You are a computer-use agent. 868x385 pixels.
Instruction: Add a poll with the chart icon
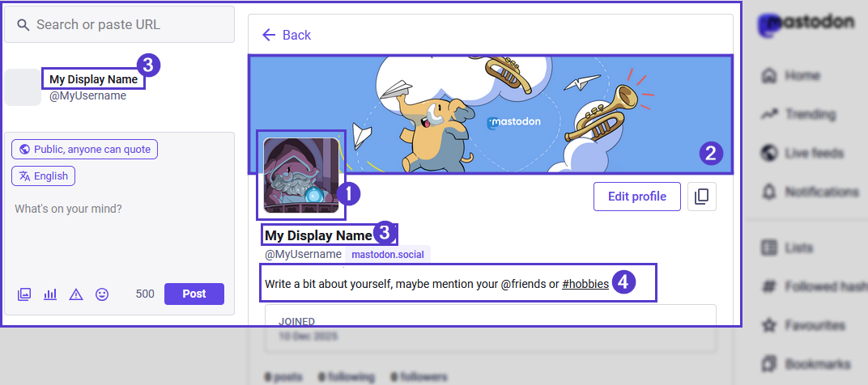click(50, 294)
